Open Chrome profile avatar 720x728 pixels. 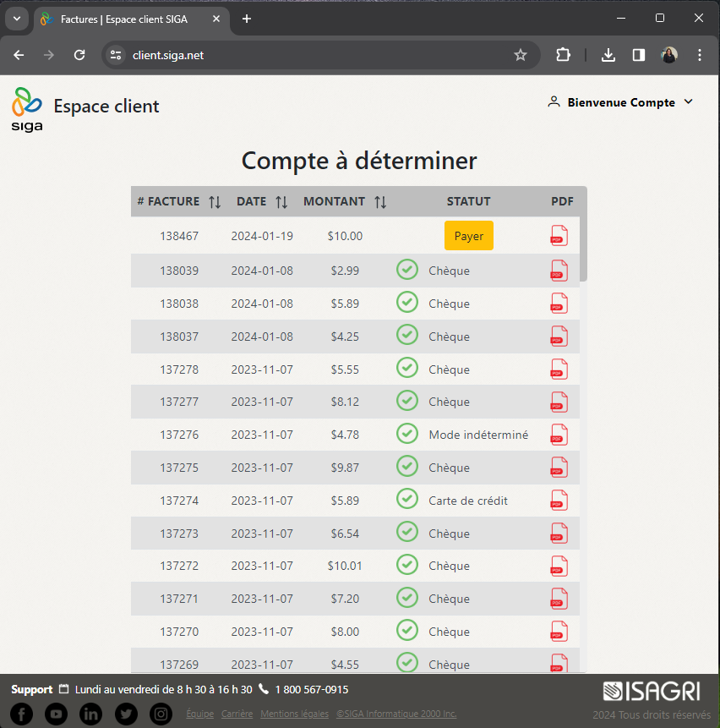[x=669, y=55]
